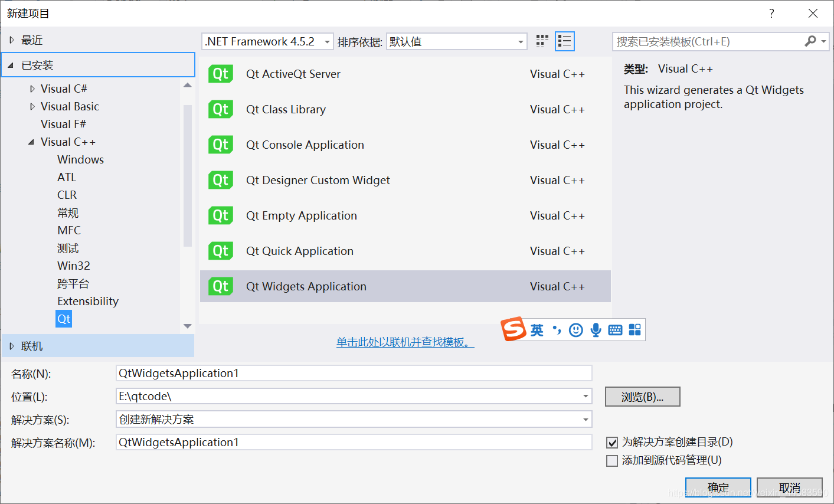Open search options dropdown arrow

pyautogui.click(x=824, y=42)
